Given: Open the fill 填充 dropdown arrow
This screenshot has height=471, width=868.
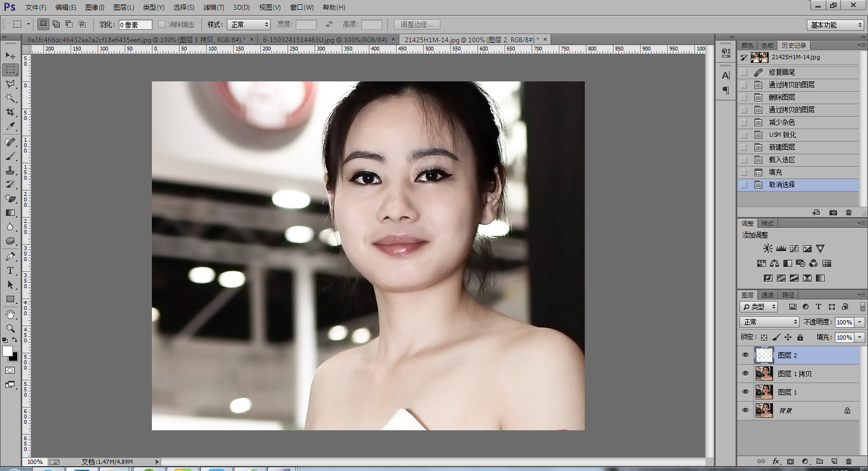Looking at the screenshot, I should click(859, 338).
